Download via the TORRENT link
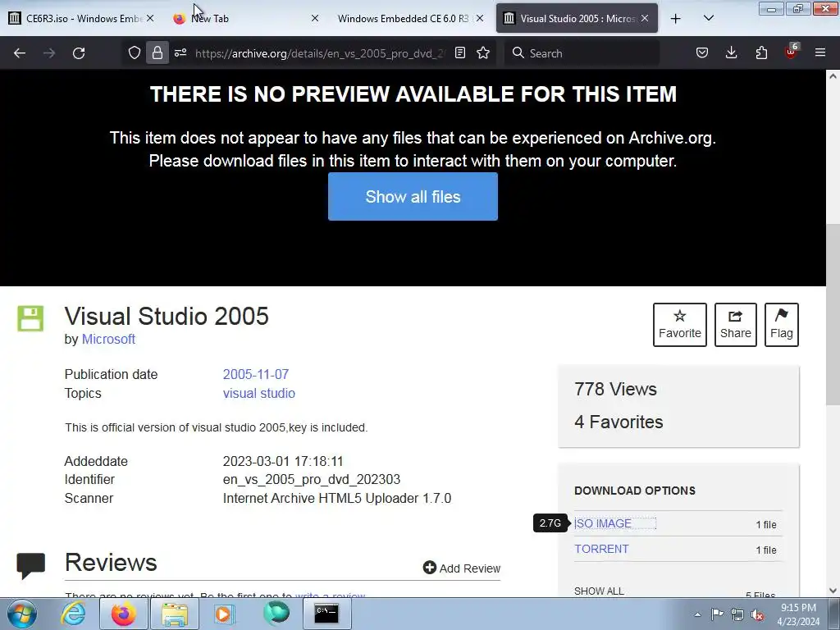Image resolution: width=840 pixels, height=630 pixels. [x=601, y=549]
